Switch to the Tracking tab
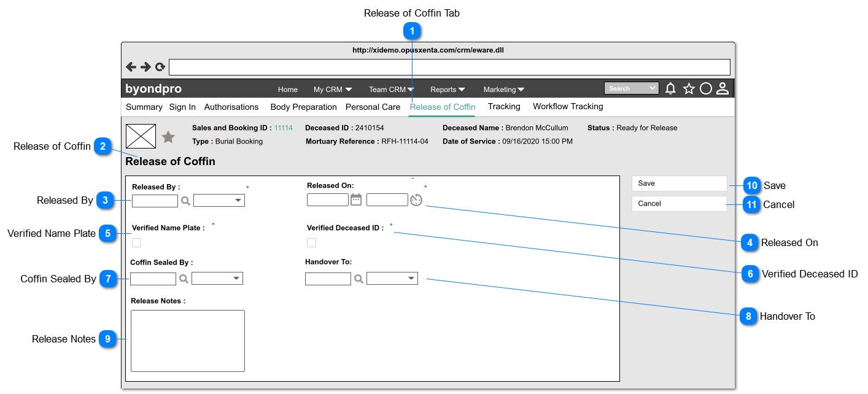 coord(504,107)
